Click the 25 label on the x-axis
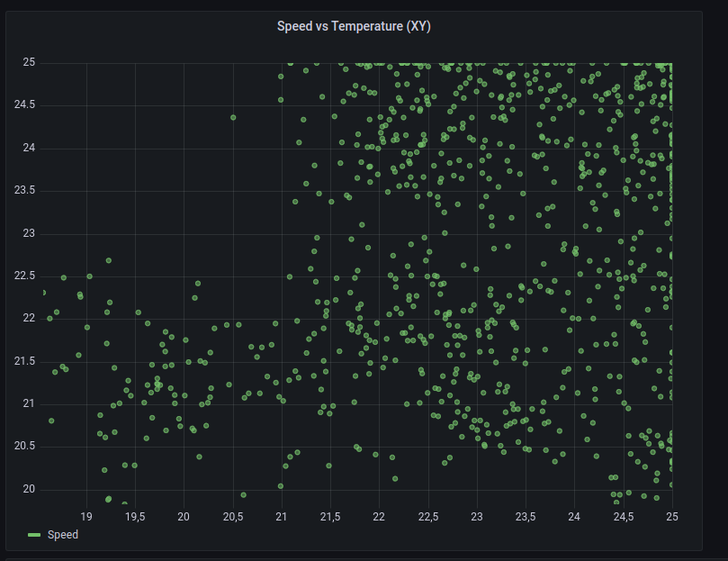This screenshot has height=561, width=728. tap(671, 518)
